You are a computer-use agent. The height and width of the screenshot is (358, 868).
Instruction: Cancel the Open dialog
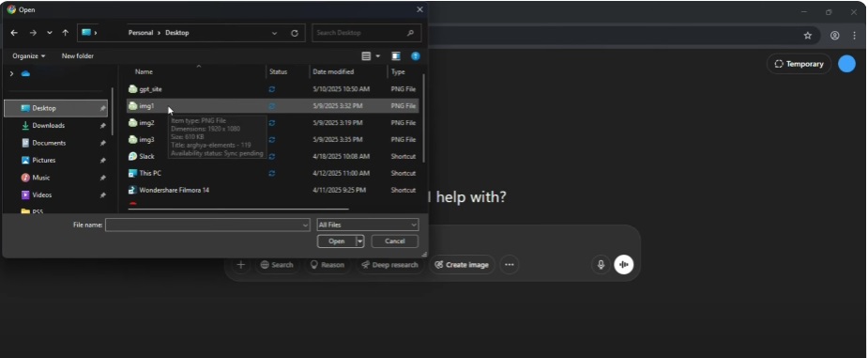point(395,241)
